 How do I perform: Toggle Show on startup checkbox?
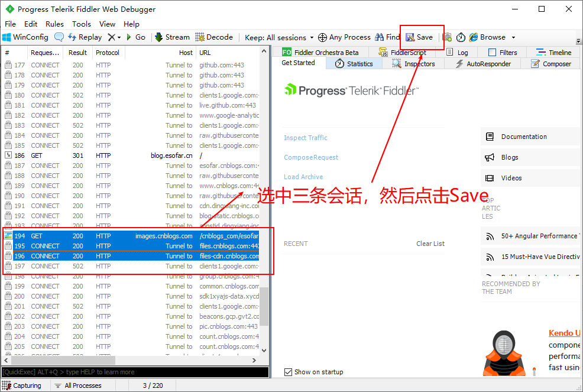coord(288,372)
